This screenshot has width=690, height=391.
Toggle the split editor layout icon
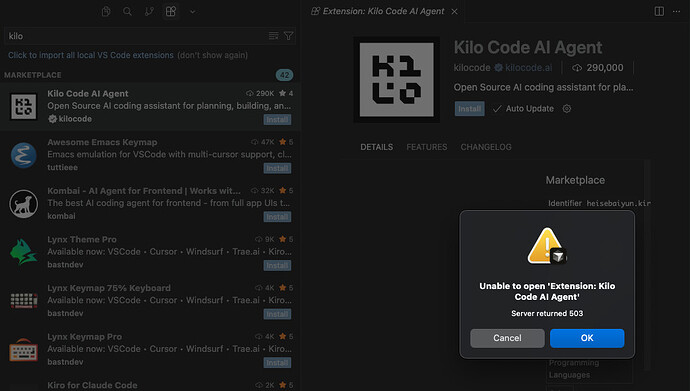[659, 11]
